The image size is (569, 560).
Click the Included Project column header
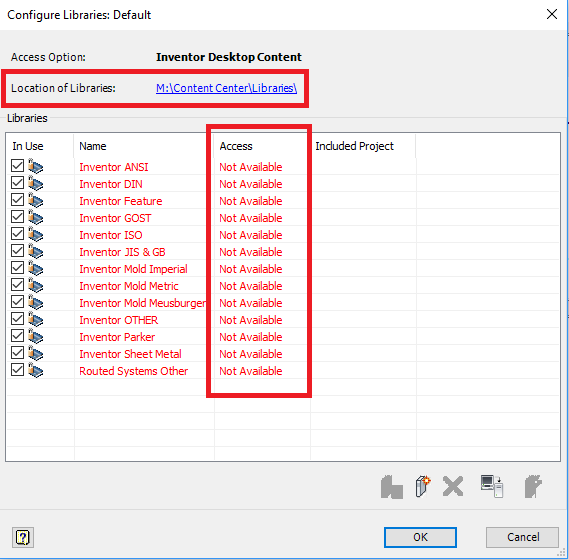[354, 146]
